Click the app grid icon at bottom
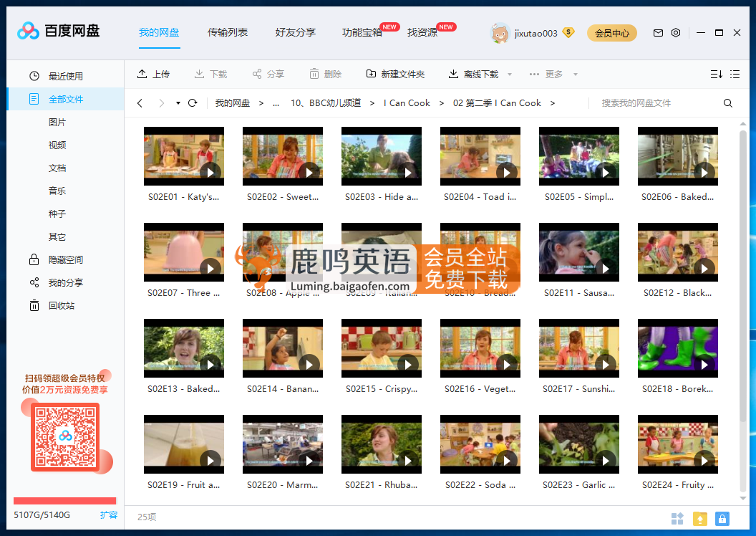Viewport: 756px width, 536px height. 677,519
